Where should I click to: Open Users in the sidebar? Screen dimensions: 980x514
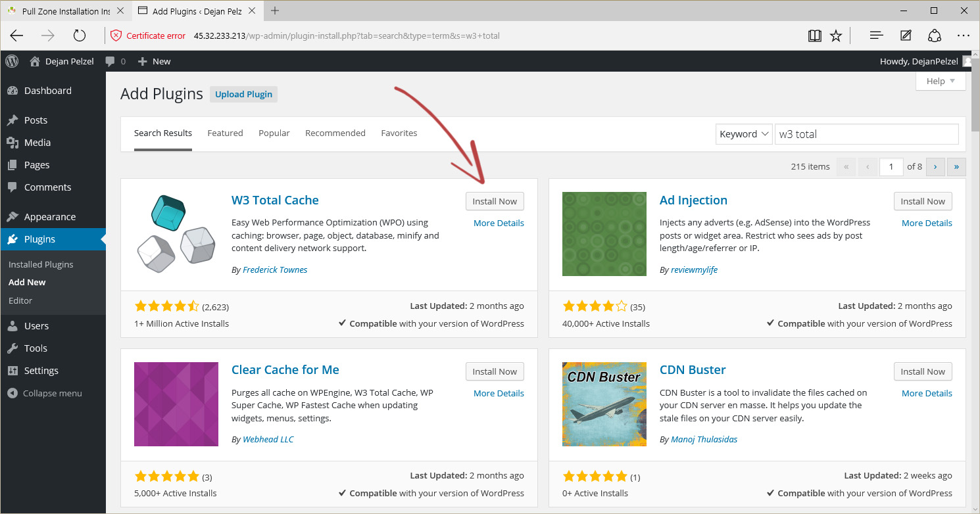(x=53, y=326)
